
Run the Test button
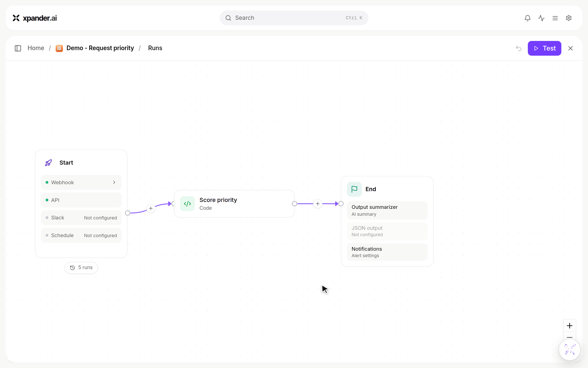click(544, 48)
